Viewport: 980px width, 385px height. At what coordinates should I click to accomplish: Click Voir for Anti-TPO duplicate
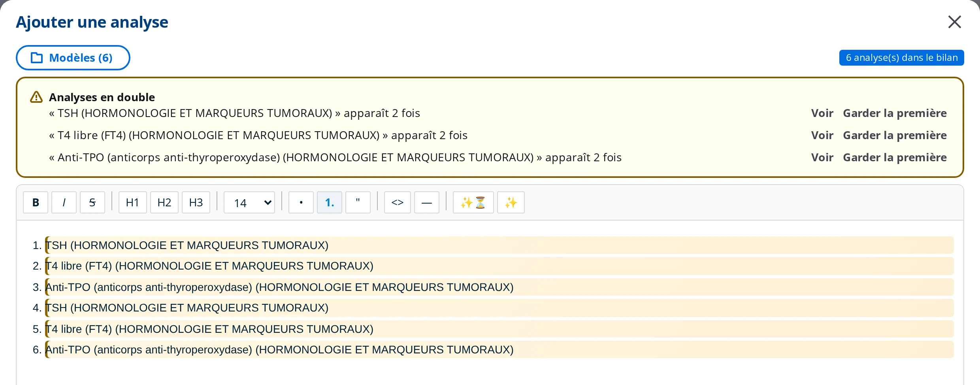(822, 157)
